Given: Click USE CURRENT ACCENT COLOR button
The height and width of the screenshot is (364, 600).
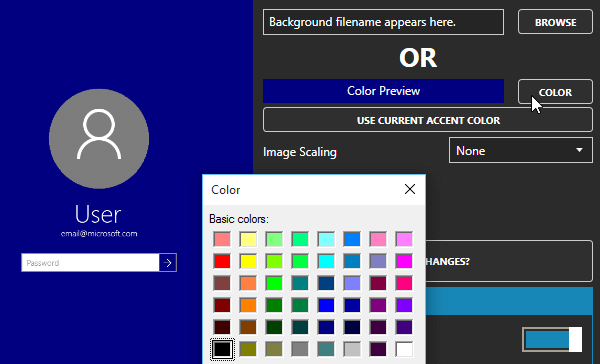Looking at the screenshot, I should click(x=428, y=120).
